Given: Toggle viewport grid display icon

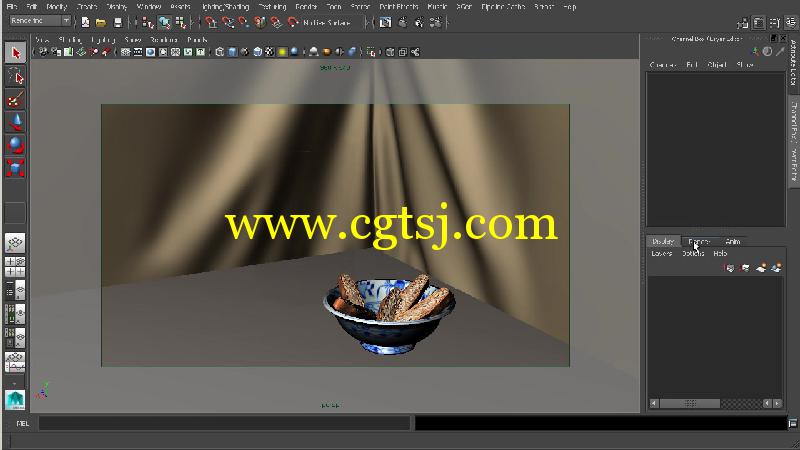Looking at the screenshot, I should click(126, 52).
